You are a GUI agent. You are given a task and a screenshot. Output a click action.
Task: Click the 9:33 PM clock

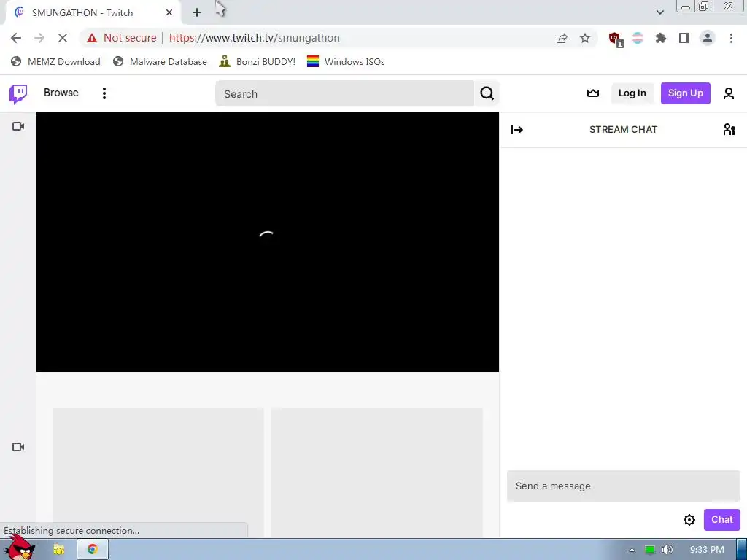[x=706, y=550]
